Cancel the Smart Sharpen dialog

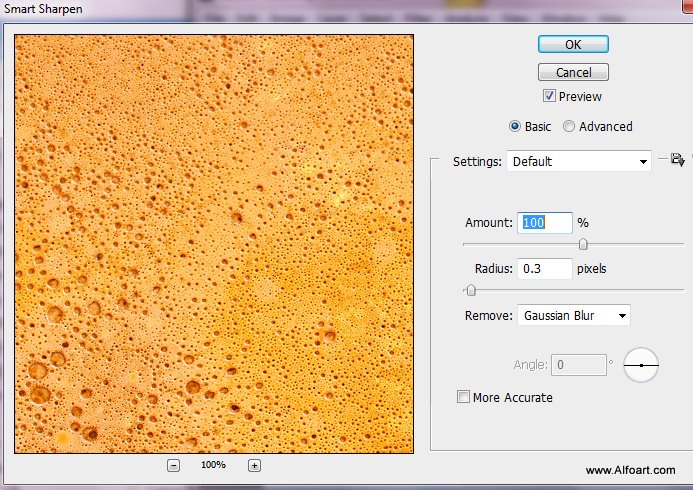(x=573, y=72)
